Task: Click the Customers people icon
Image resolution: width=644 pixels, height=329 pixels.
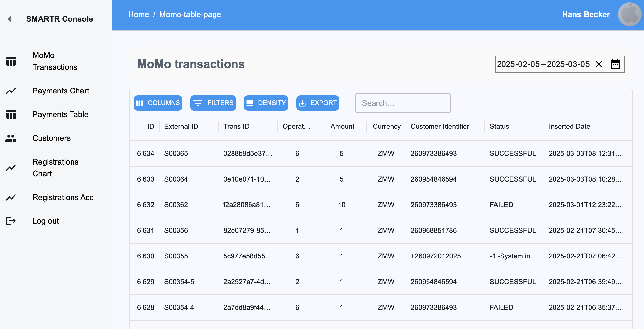Action: click(11, 138)
